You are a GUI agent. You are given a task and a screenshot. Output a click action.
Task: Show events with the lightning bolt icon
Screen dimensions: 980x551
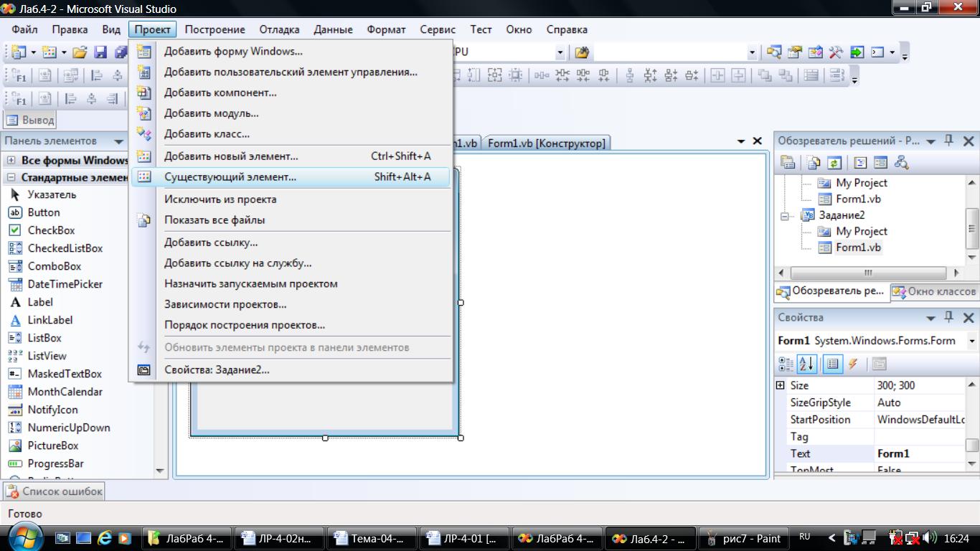(853, 364)
